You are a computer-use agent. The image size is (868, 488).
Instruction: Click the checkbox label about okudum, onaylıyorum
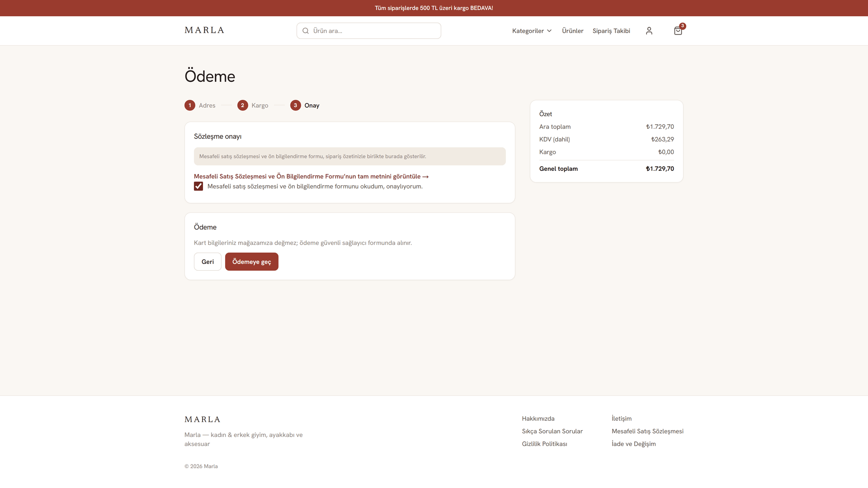point(315,186)
